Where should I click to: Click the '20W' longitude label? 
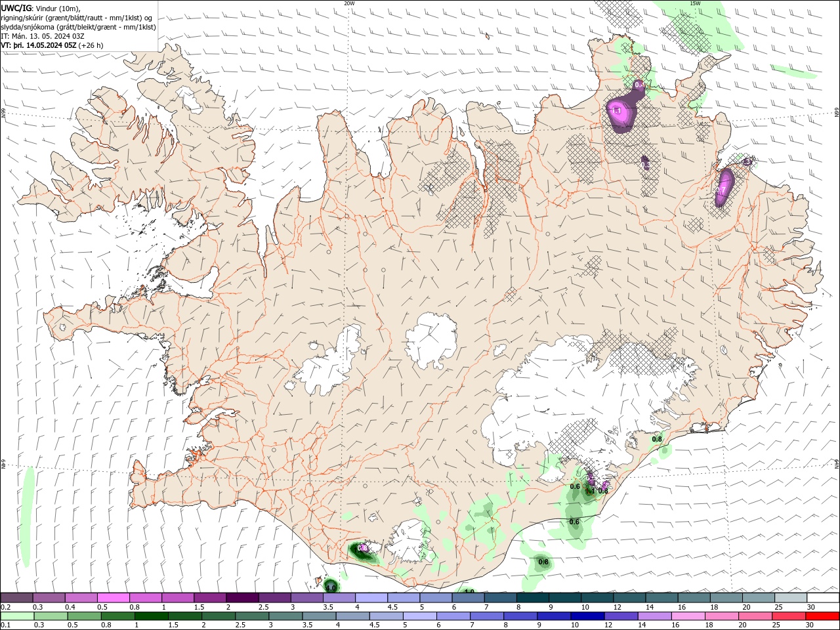click(x=350, y=3)
